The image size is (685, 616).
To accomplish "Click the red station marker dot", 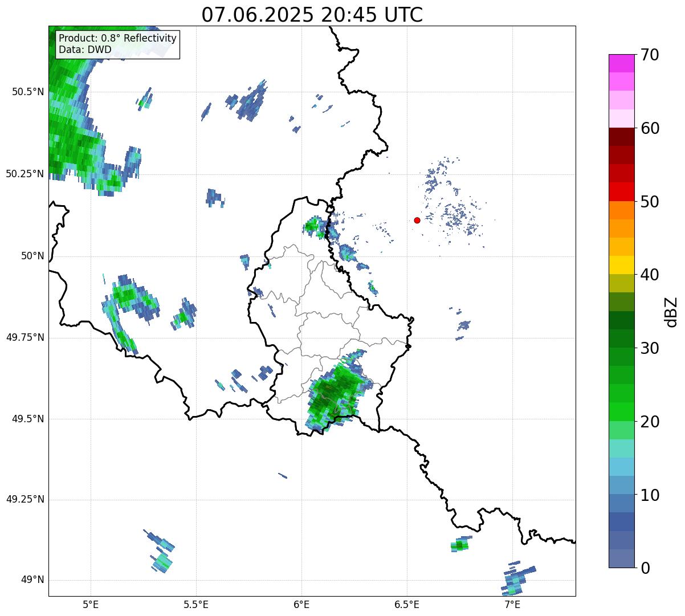I will [417, 220].
